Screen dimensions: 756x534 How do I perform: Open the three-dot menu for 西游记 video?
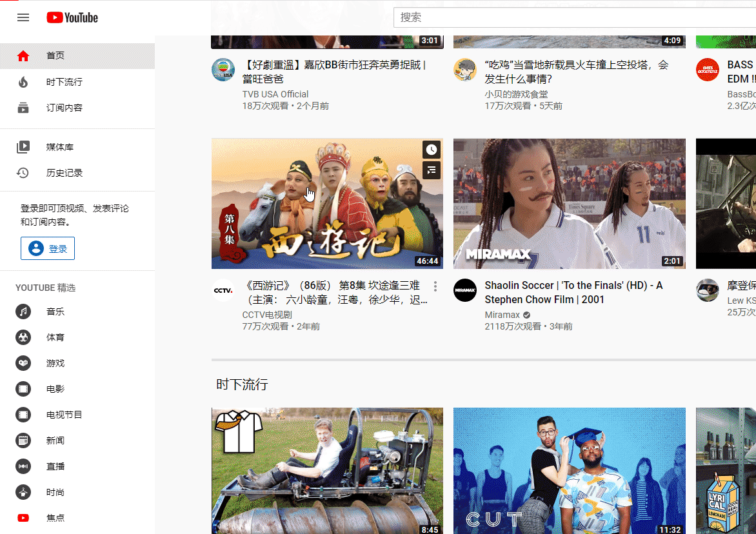coord(435,286)
